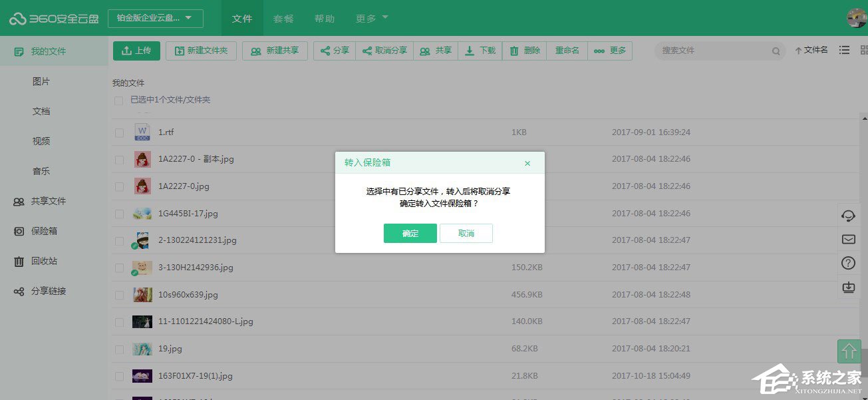
Task: Check the checkbox next to 1.rtf
Action: pos(119,132)
